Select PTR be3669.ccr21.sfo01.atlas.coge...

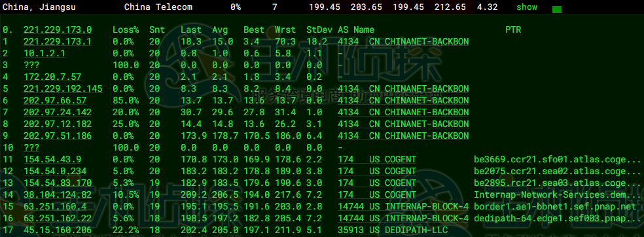coord(558,159)
